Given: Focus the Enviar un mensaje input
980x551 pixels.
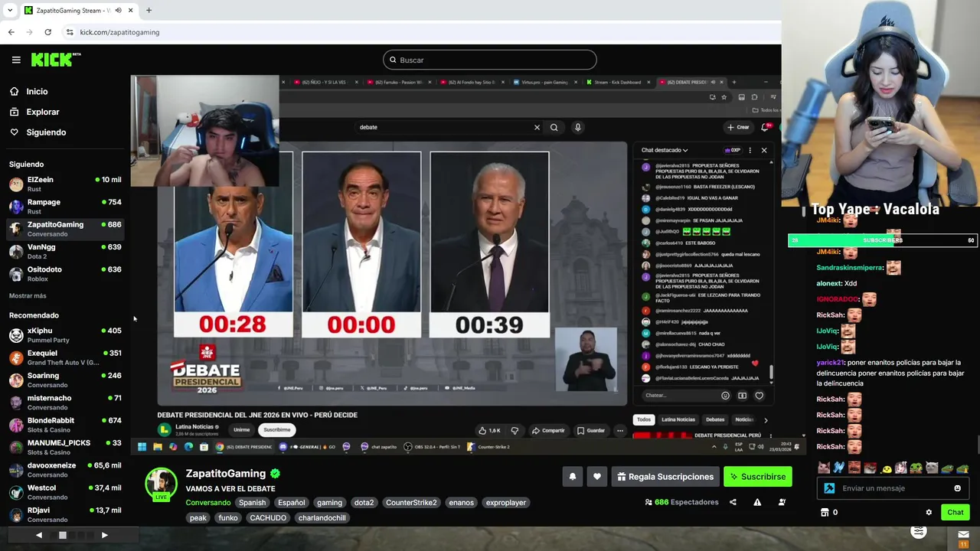Looking at the screenshot, I should pos(893,488).
